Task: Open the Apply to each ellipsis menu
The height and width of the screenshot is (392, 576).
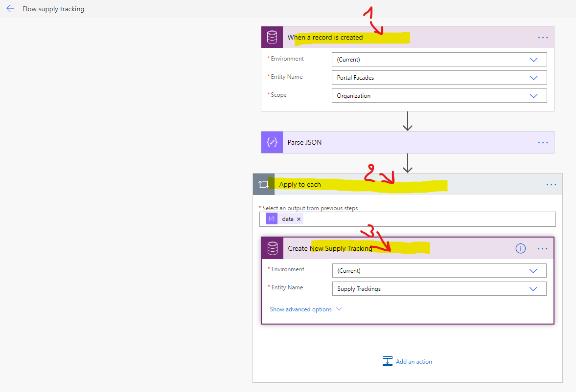Action: pos(551,184)
